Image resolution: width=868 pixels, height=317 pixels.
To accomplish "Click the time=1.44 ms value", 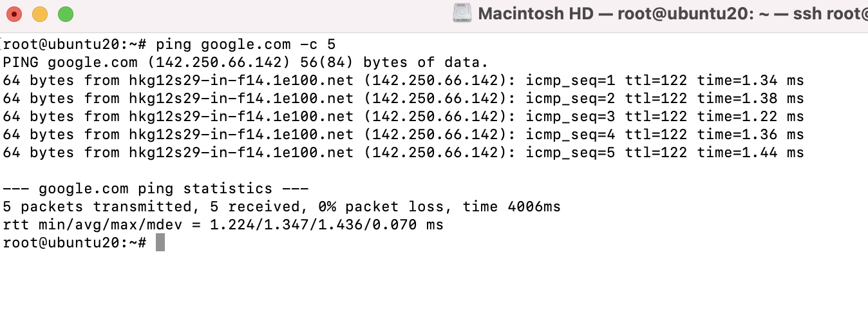I will tap(750, 153).
